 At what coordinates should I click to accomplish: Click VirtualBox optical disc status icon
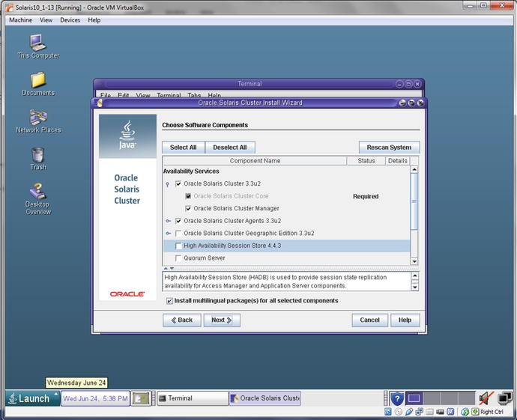[x=399, y=412]
